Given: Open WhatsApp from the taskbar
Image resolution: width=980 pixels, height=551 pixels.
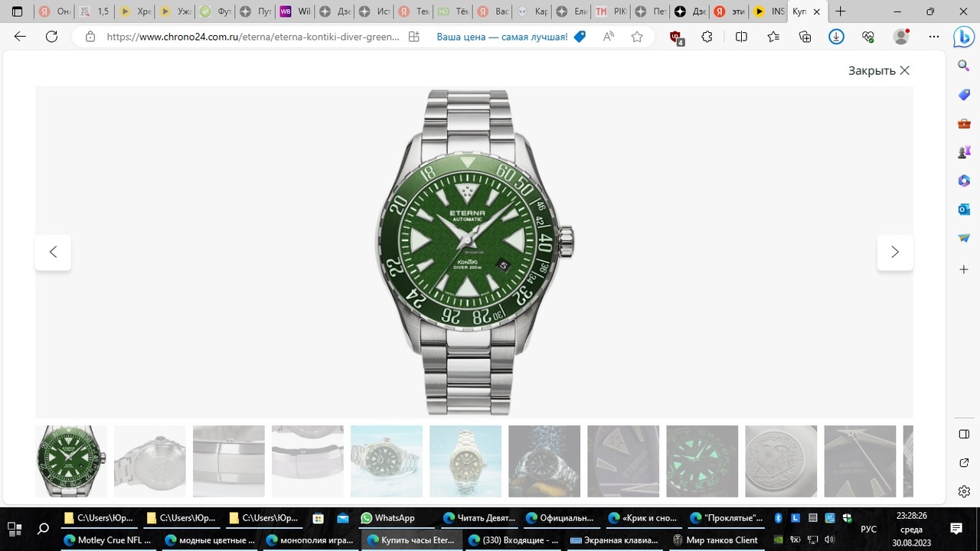Looking at the screenshot, I should point(387,518).
